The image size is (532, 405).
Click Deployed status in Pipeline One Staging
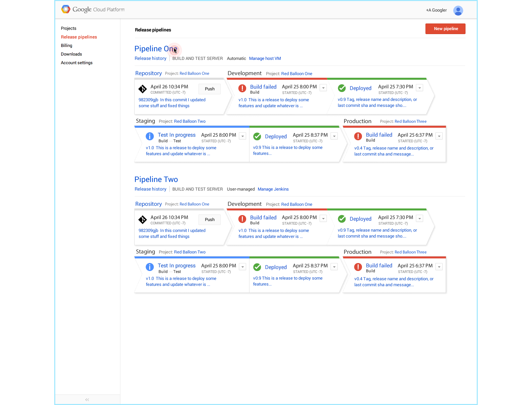tap(276, 137)
